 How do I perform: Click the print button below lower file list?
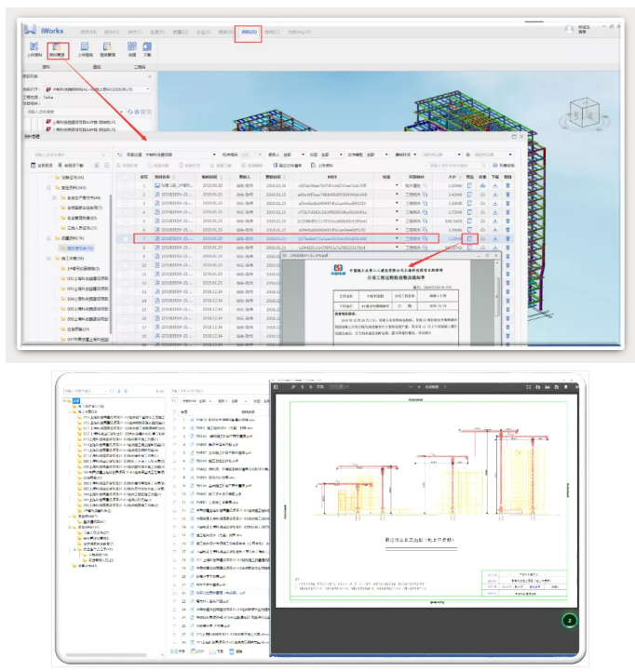(x=197, y=652)
